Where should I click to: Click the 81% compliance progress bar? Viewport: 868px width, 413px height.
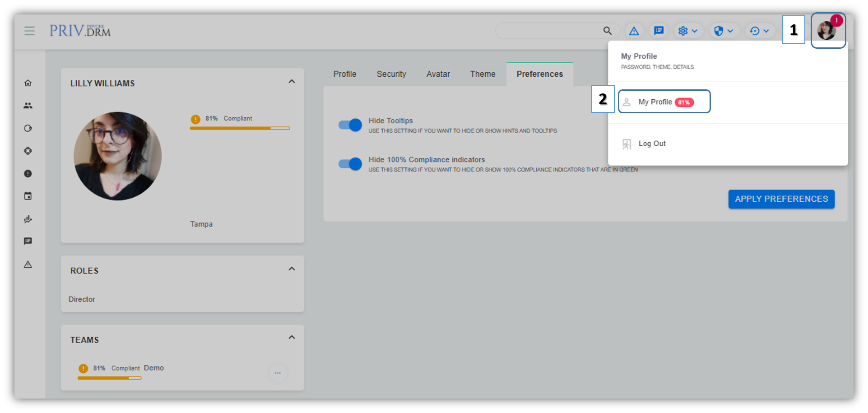(240, 129)
